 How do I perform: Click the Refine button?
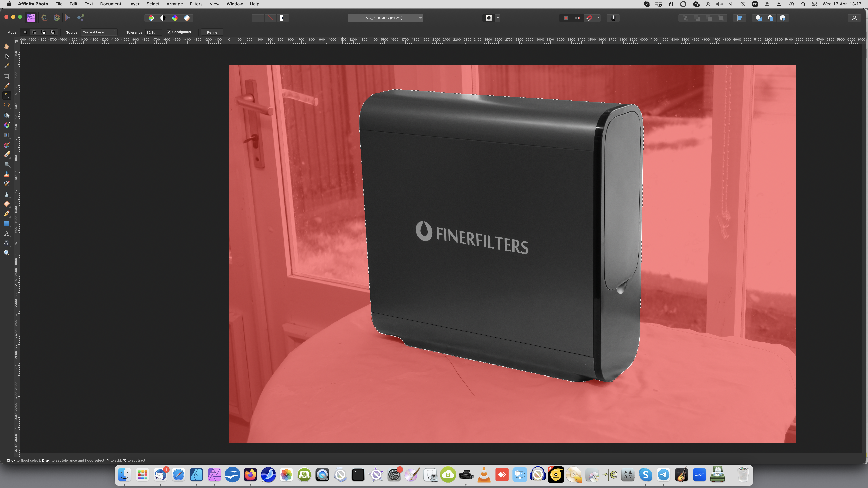pyautogui.click(x=212, y=32)
